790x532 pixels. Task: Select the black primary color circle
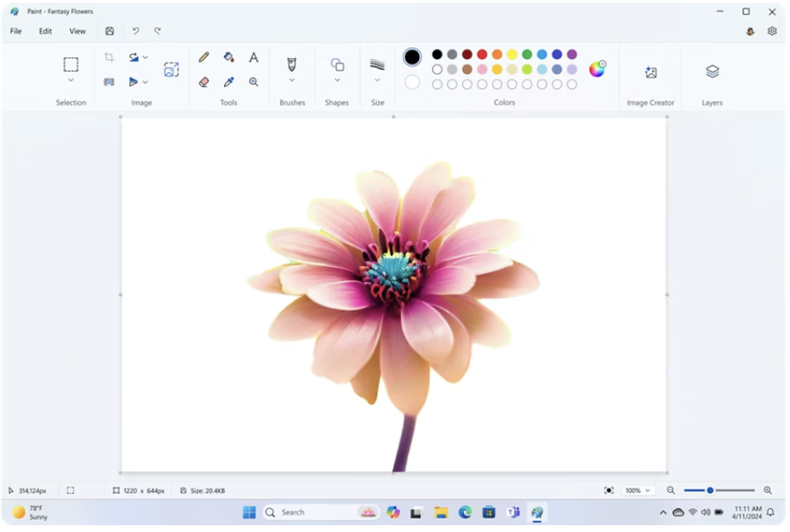[x=412, y=57]
